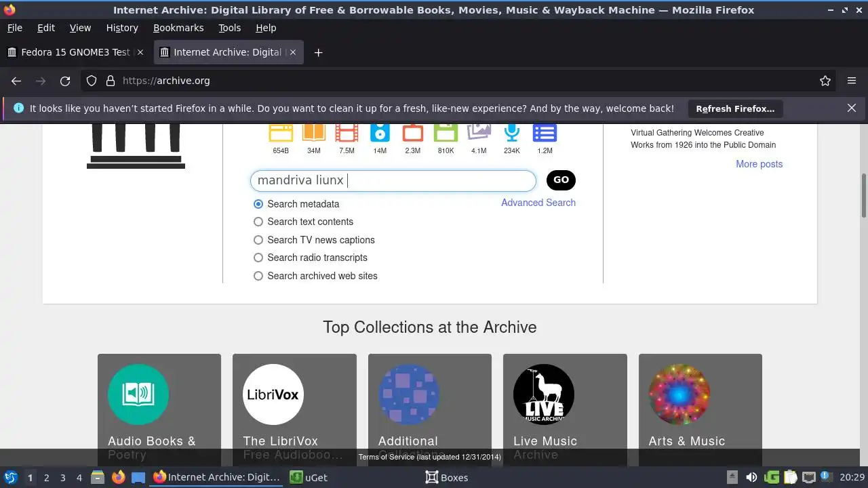Open the Advanced Search link
This screenshot has width=868, height=488.
[x=538, y=203]
